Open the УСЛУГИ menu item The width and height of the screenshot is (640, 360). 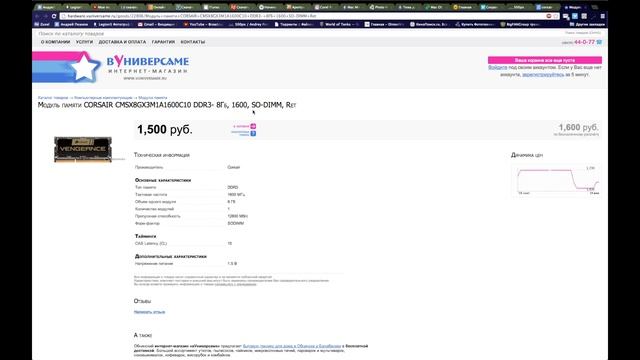click(x=84, y=42)
